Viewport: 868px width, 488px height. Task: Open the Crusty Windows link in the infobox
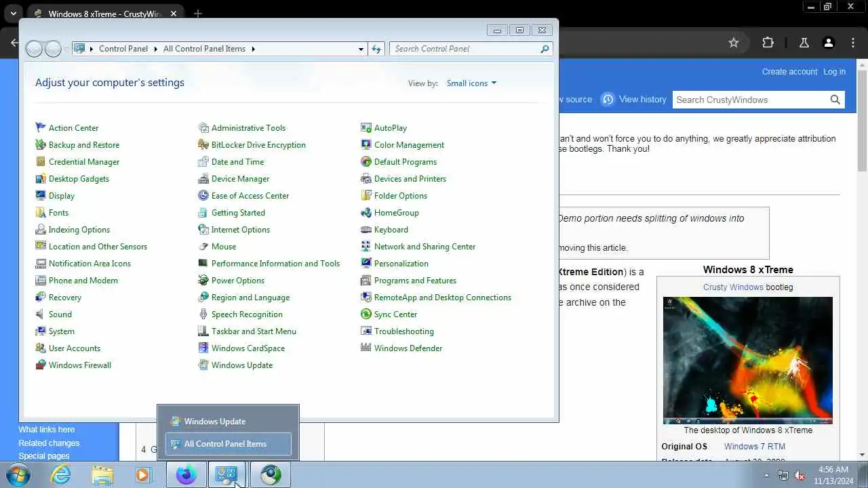click(733, 287)
